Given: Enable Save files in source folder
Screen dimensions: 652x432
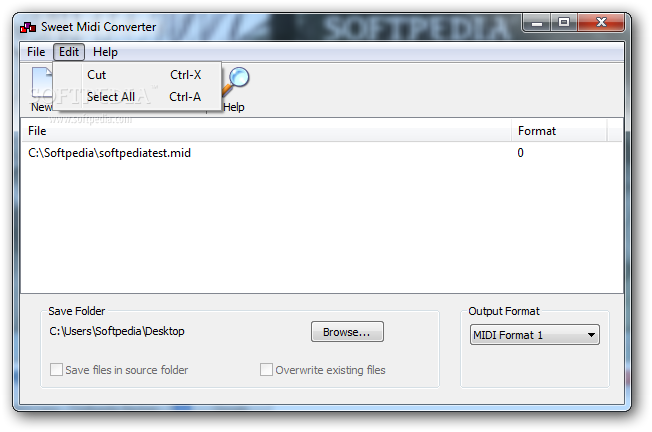Looking at the screenshot, I should [x=56, y=370].
